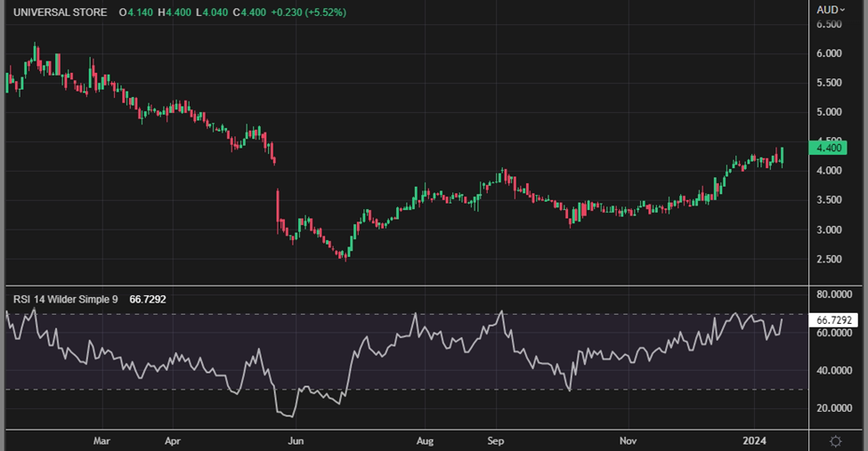Click the 2024 label on time axis
This screenshot has width=868, height=451.
(754, 441)
